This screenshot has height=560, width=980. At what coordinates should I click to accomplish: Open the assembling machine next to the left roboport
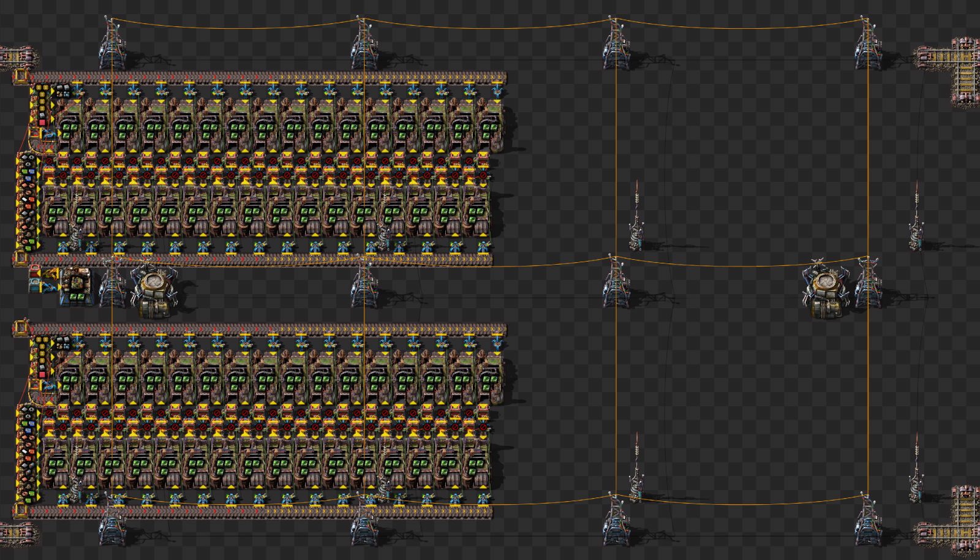pyautogui.click(x=76, y=287)
